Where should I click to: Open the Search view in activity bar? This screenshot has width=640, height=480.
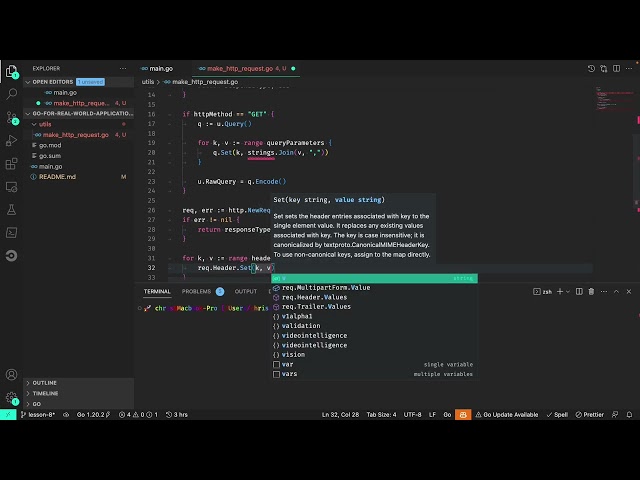11,94
